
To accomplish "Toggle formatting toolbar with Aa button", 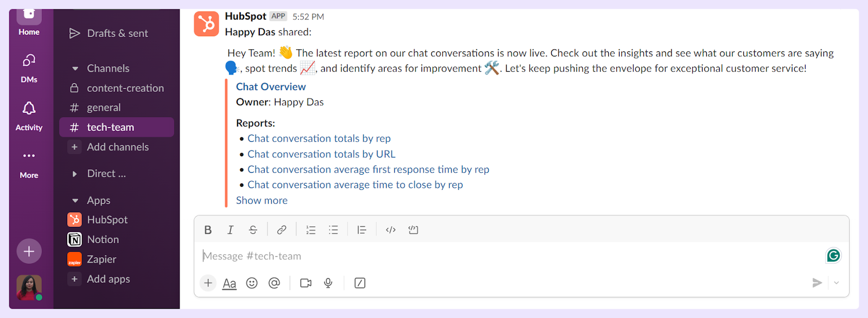I will pos(229,283).
